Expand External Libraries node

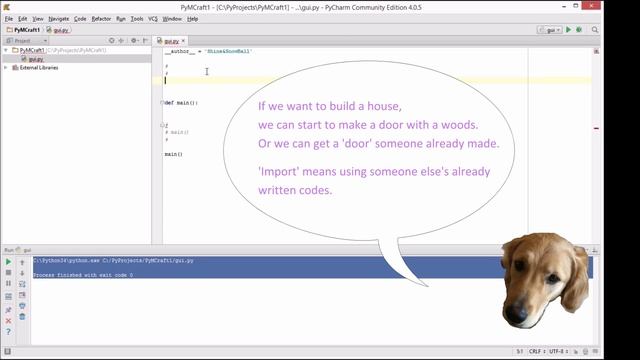(6, 68)
